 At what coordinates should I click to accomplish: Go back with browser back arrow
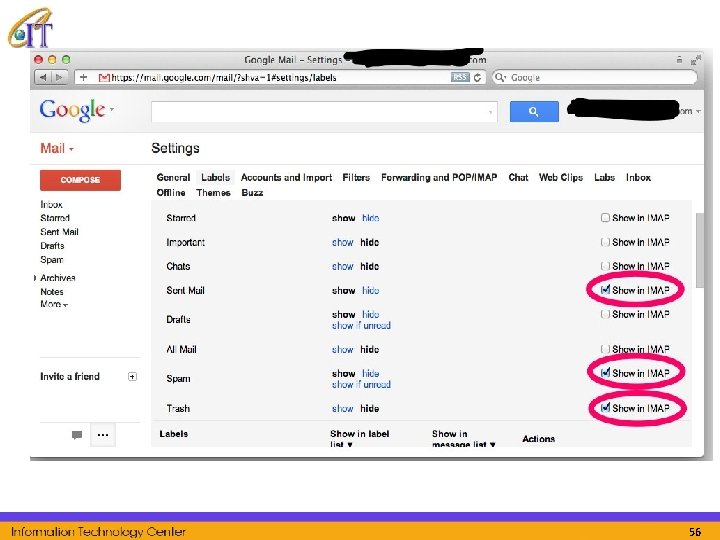(x=43, y=77)
